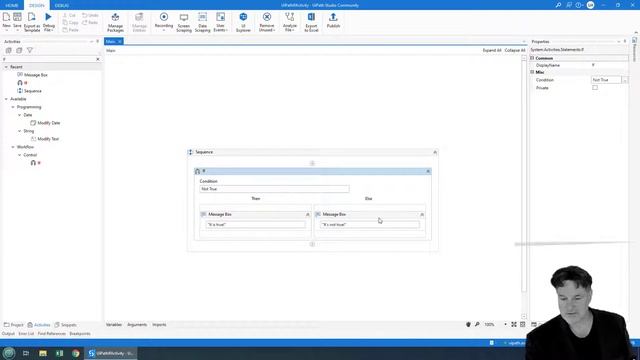Click the If Condition input field
Viewport: 640px width, 360px height.
coord(274,189)
